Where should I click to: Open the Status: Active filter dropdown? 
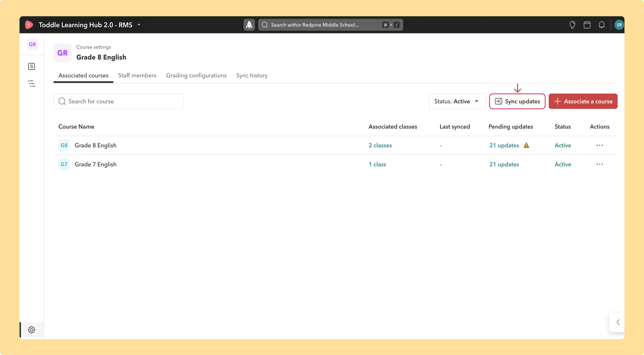(457, 101)
